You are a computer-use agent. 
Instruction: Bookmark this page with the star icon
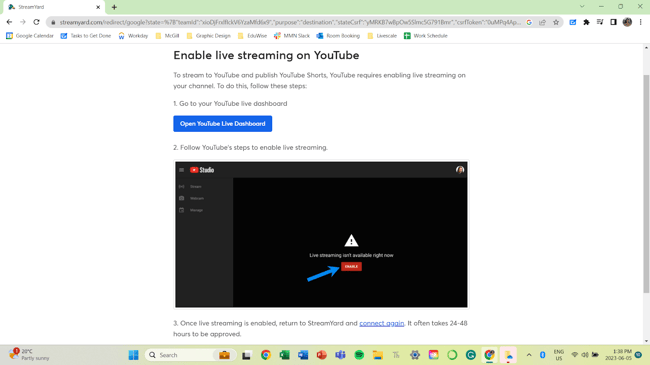click(x=556, y=22)
